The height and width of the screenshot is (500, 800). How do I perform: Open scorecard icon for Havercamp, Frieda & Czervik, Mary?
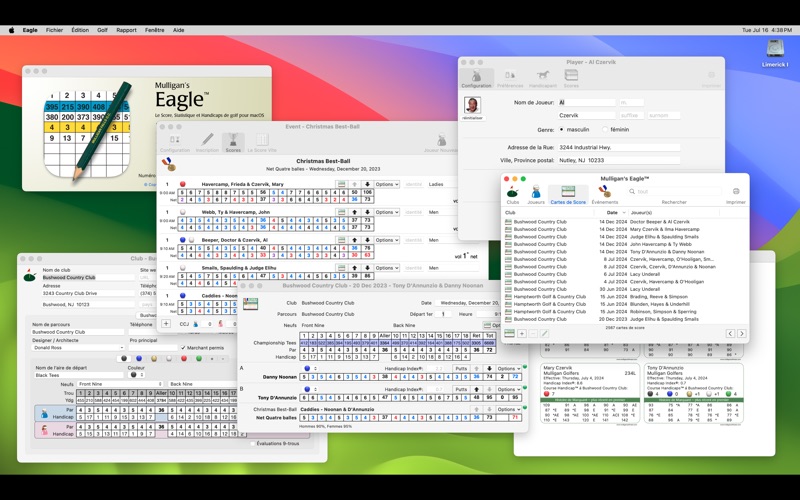tap(341, 184)
